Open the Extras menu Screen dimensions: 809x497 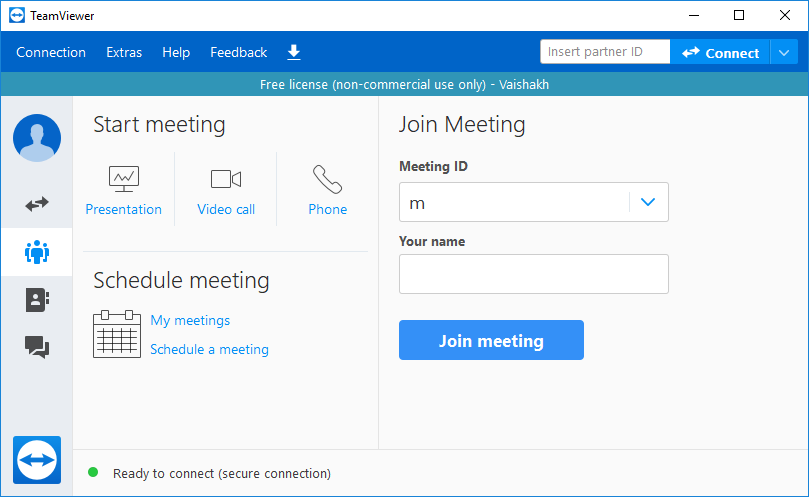[124, 52]
